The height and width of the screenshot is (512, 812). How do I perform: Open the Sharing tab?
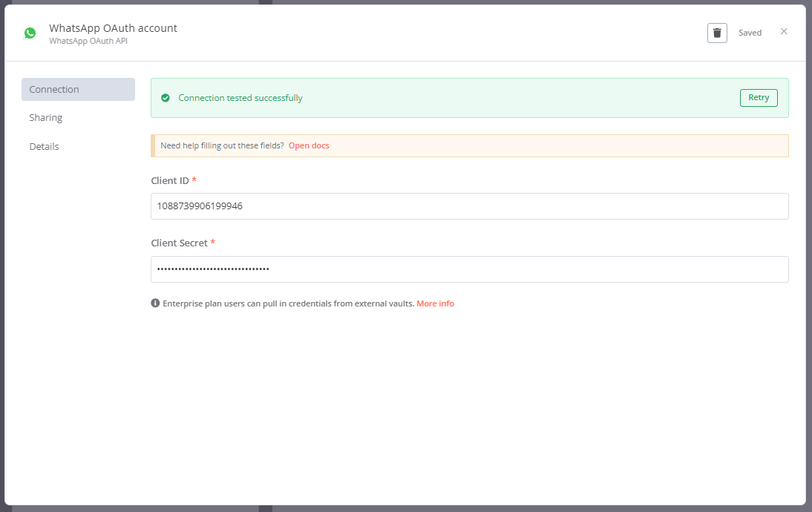click(x=46, y=118)
